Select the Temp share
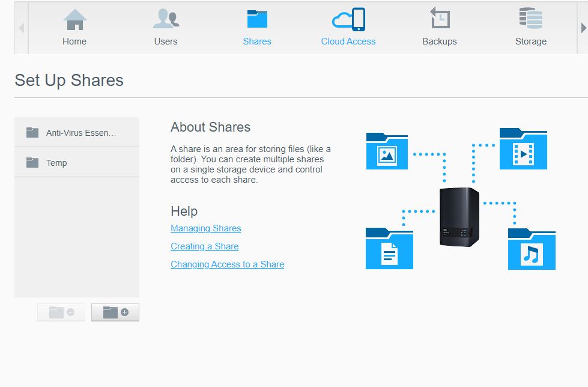This screenshot has width=588, height=387. point(77,162)
